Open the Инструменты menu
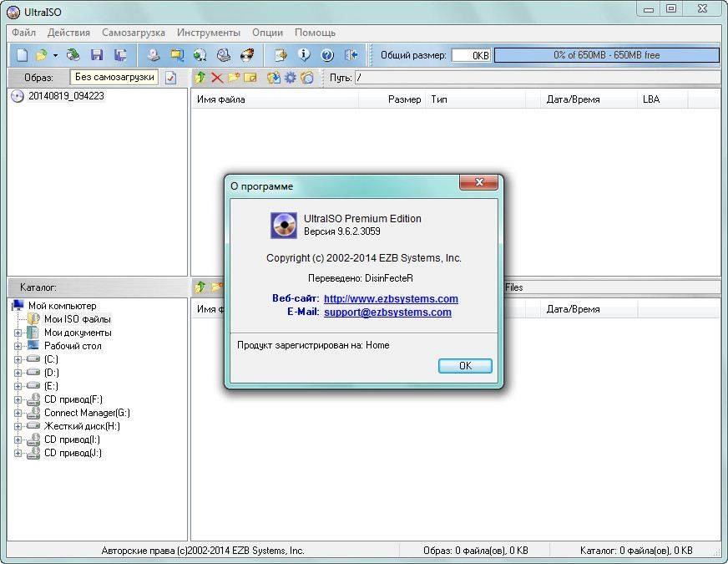The height and width of the screenshot is (564, 728). pyautogui.click(x=209, y=33)
